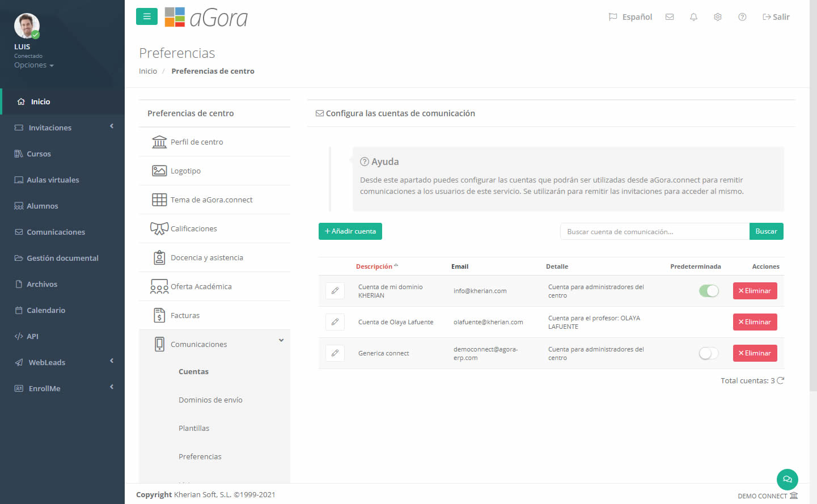Open the notifications bell icon
Viewport: 817px width, 504px height.
click(693, 17)
